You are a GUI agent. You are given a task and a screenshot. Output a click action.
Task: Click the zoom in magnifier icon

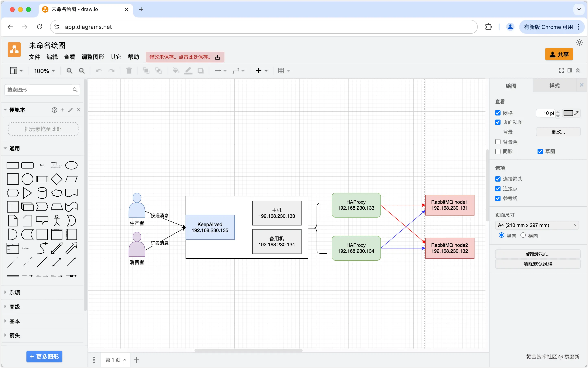coord(69,71)
